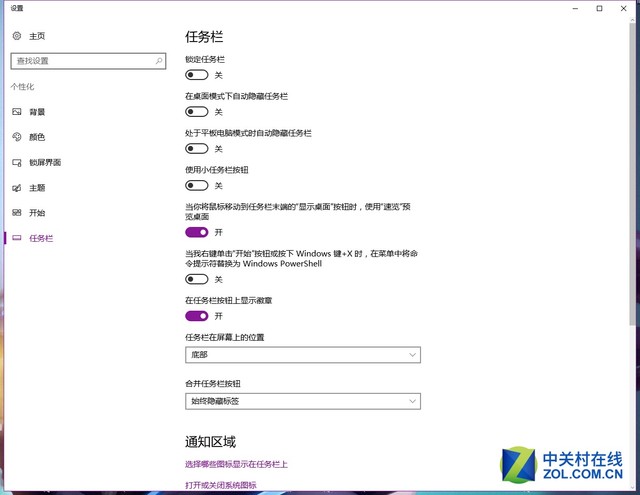Click the Home gear icon
The width and height of the screenshot is (640, 495).
click(x=17, y=36)
